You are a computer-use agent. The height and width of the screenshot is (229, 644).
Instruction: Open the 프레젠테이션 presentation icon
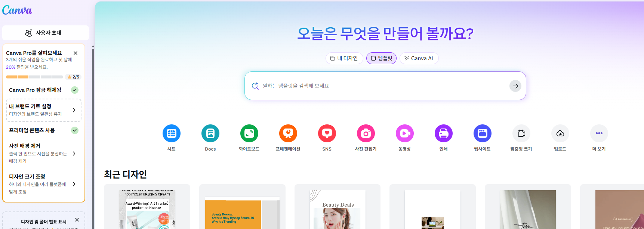point(288,133)
